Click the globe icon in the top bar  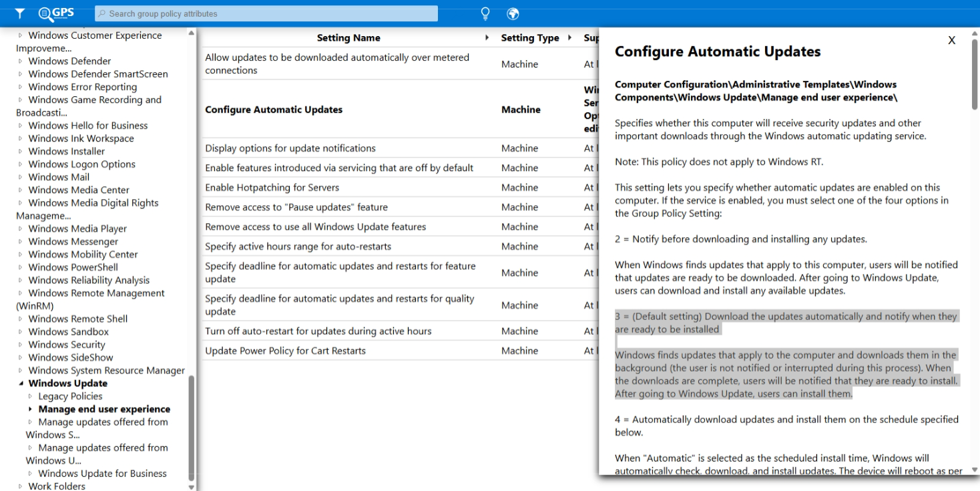[513, 13]
